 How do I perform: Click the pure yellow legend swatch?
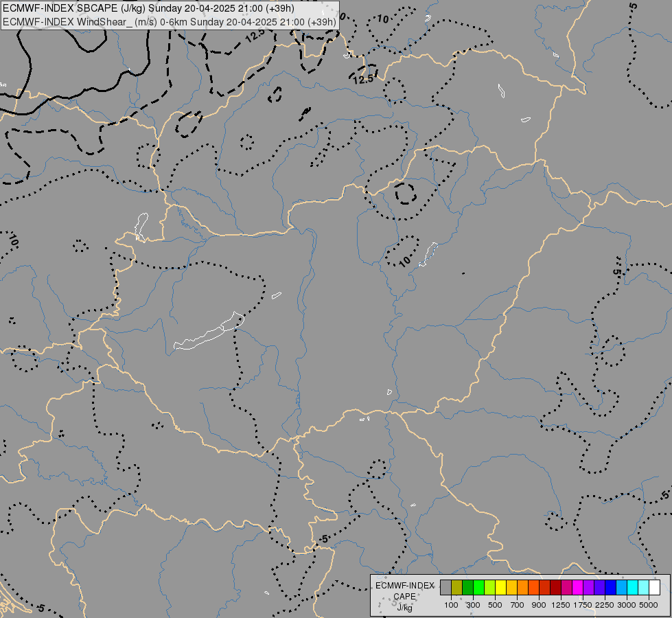pyautogui.click(x=500, y=587)
